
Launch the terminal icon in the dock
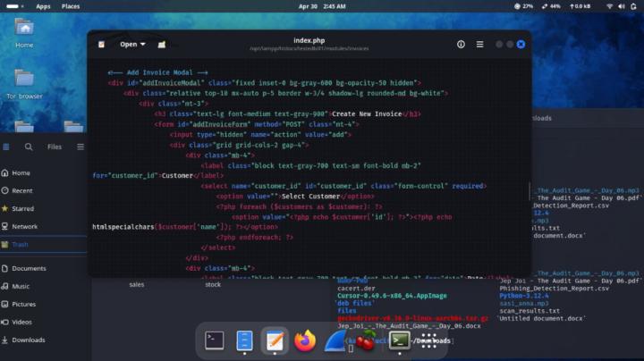pos(215,340)
